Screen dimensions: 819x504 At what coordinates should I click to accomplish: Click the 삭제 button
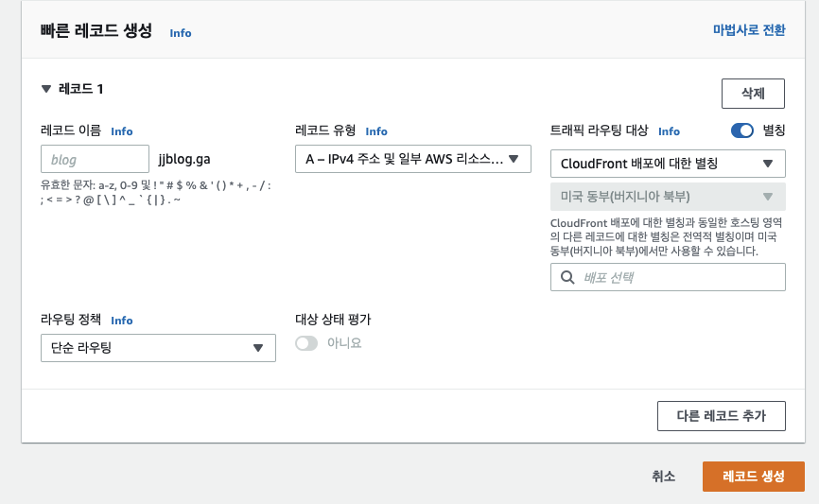(753, 93)
